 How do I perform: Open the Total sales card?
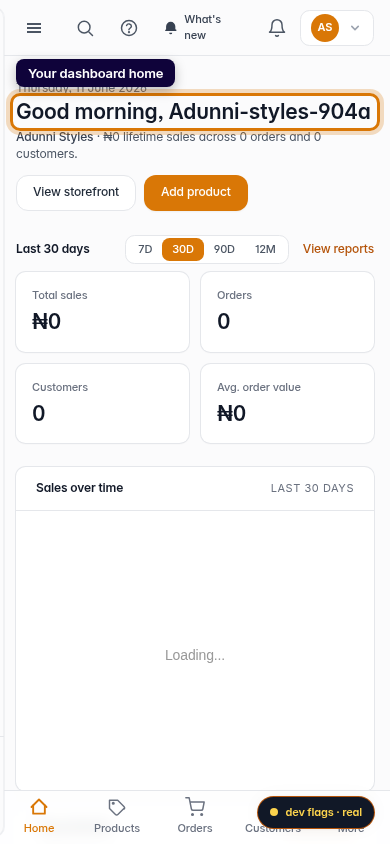pos(103,312)
